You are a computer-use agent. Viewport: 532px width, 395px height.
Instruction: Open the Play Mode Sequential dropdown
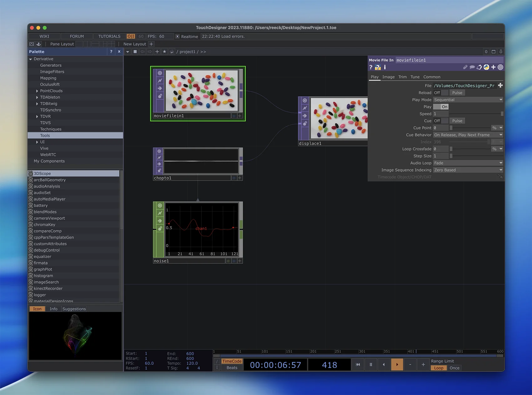(468, 100)
